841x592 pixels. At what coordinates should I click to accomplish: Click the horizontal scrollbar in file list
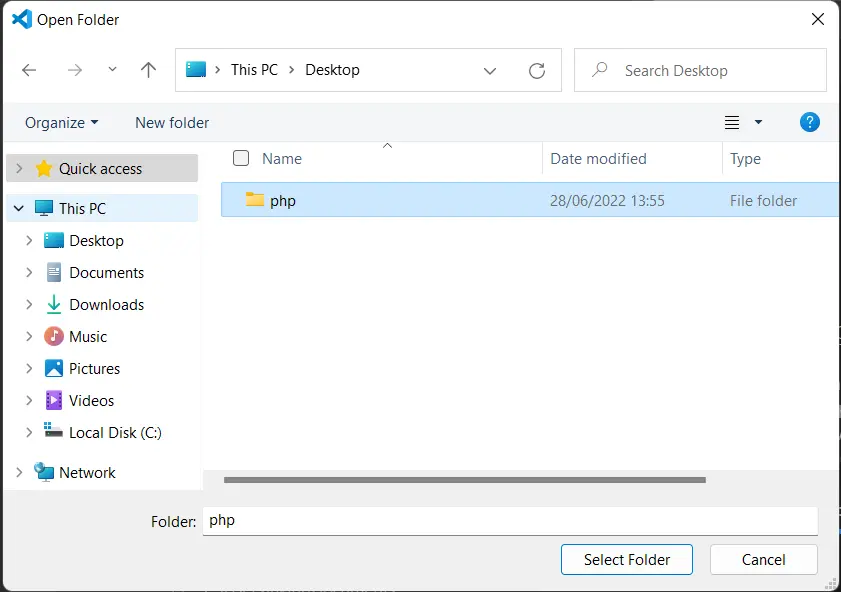pyautogui.click(x=465, y=480)
